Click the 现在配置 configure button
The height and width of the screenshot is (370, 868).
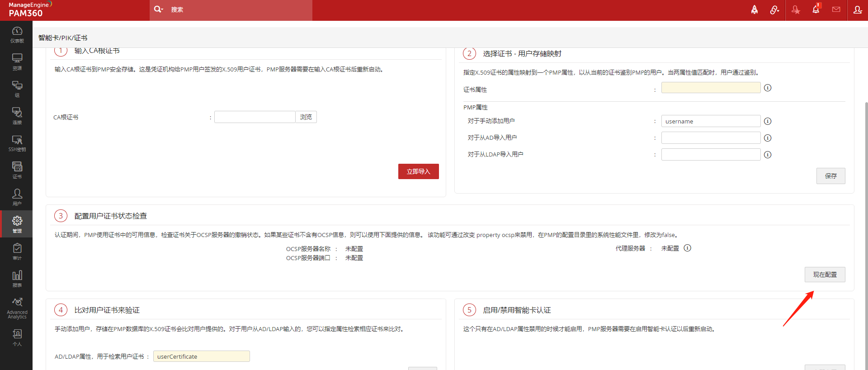click(x=825, y=275)
